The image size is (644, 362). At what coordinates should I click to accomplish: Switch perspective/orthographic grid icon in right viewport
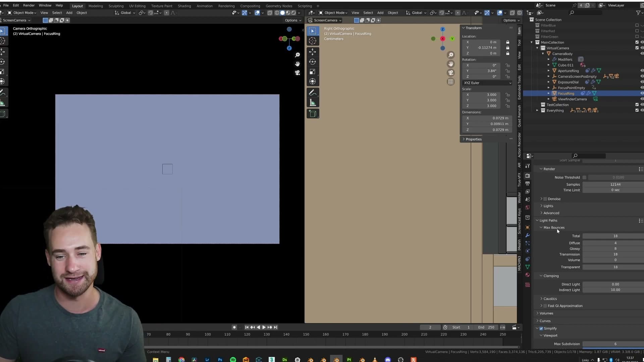click(x=451, y=82)
